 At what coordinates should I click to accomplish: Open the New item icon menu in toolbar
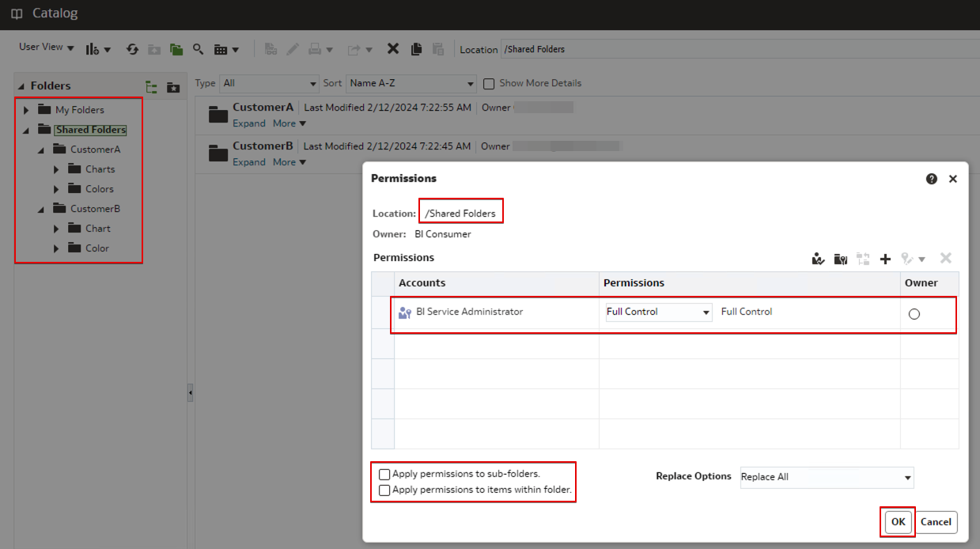(98, 49)
